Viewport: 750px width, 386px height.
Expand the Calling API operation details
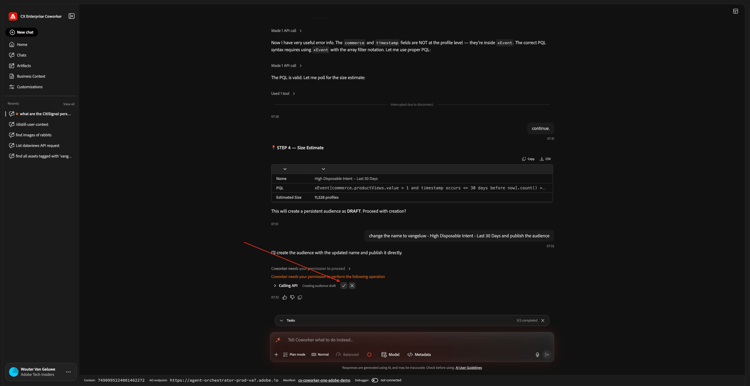pos(275,286)
